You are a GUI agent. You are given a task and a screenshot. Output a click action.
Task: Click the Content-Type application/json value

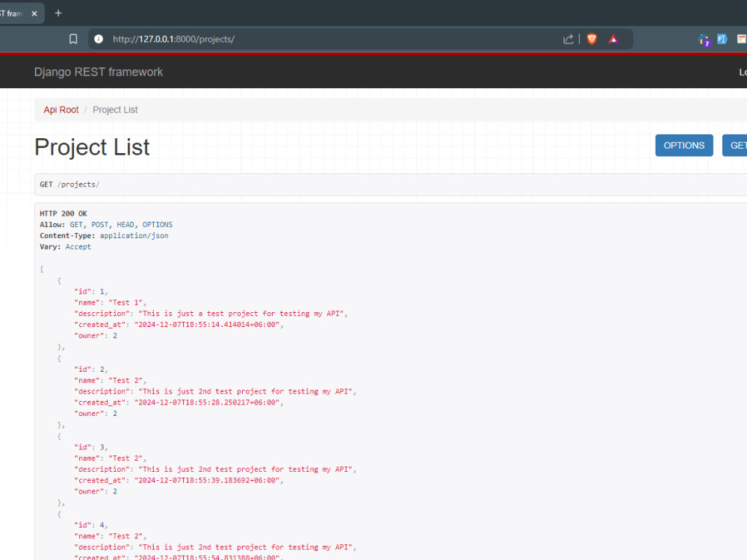coord(134,235)
